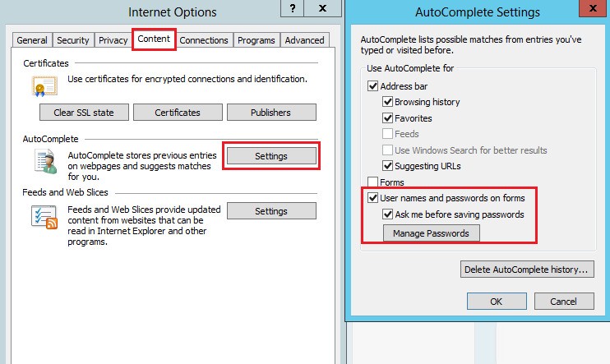Uncheck Browsing history option

(388, 102)
